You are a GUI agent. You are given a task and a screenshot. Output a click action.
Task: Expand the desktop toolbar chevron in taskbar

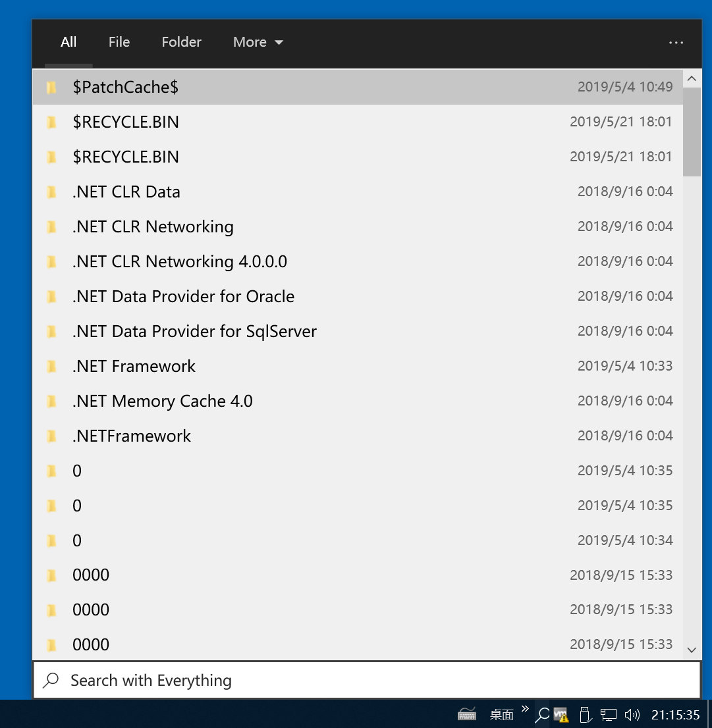coord(525,709)
